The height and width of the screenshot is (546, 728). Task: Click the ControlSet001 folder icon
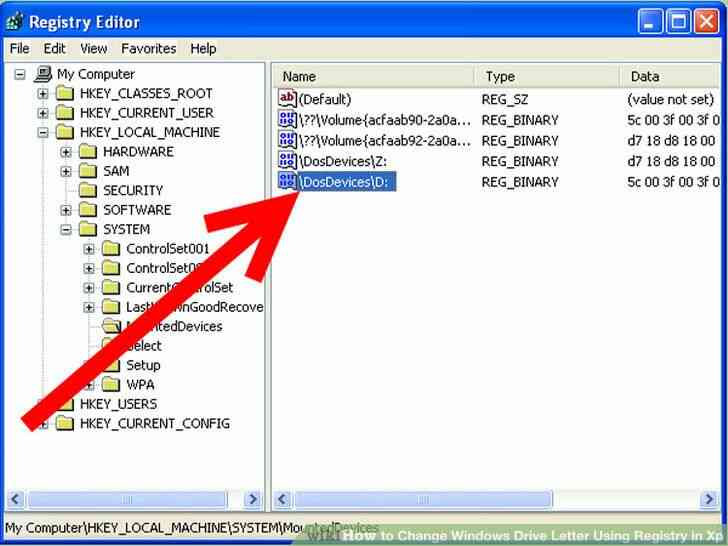point(111,249)
